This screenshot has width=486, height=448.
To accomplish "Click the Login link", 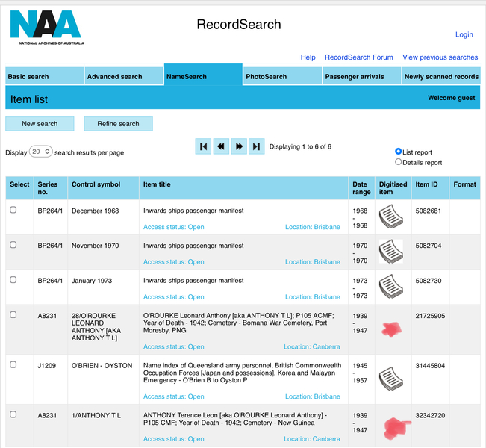I will [464, 35].
